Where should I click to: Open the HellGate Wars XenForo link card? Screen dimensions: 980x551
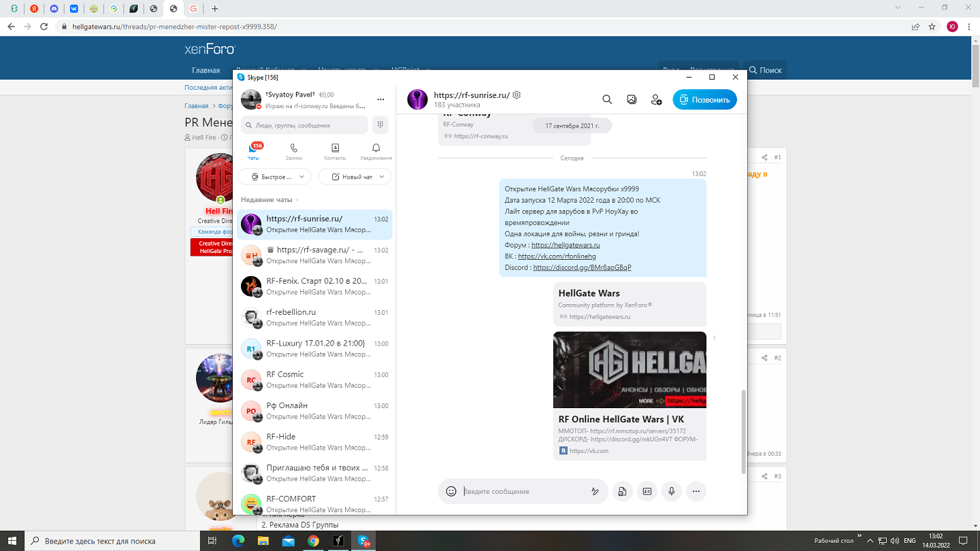pyautogui.click(x=630, y=304)
